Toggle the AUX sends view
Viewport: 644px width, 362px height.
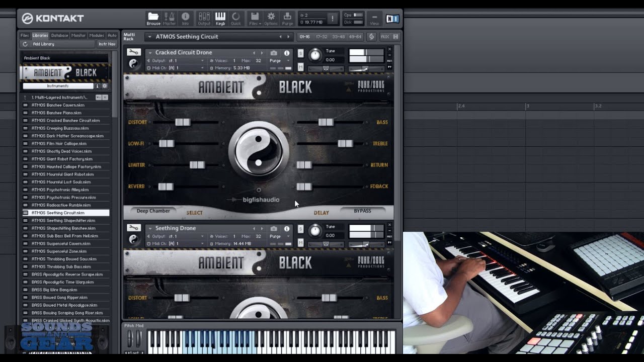(x=385, y=37)
